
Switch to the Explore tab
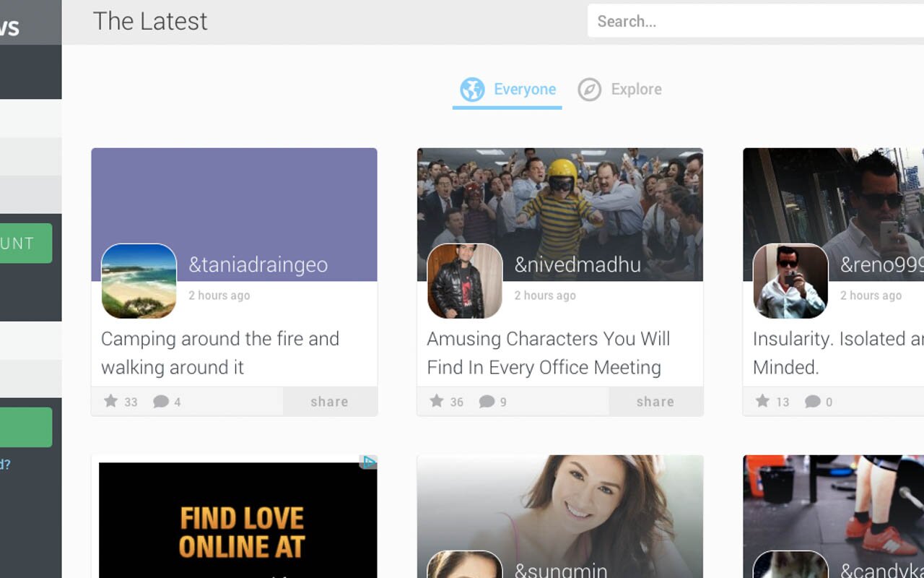(x=636, y=89)
